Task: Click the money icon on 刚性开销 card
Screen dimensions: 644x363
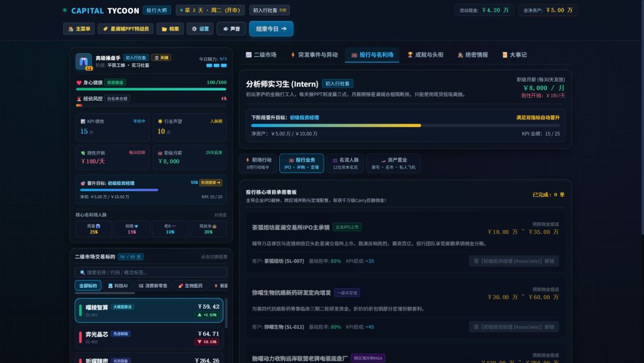Action: pos(83,153)
